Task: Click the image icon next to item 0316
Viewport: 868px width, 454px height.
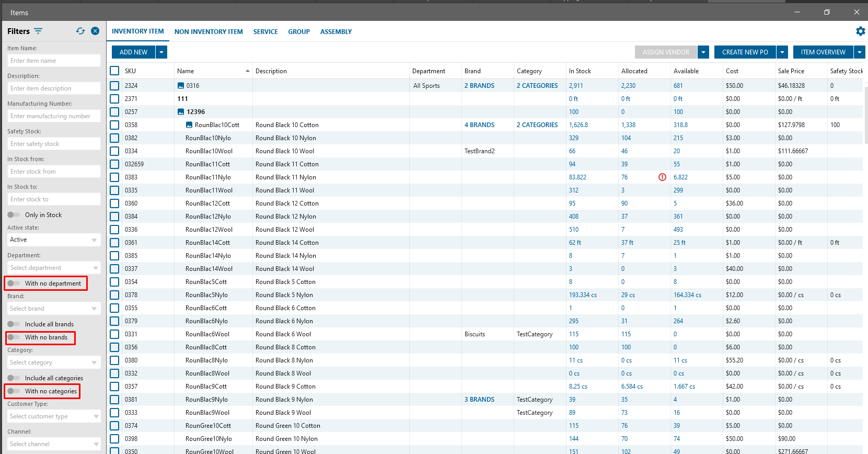Action: coord(181,86)
